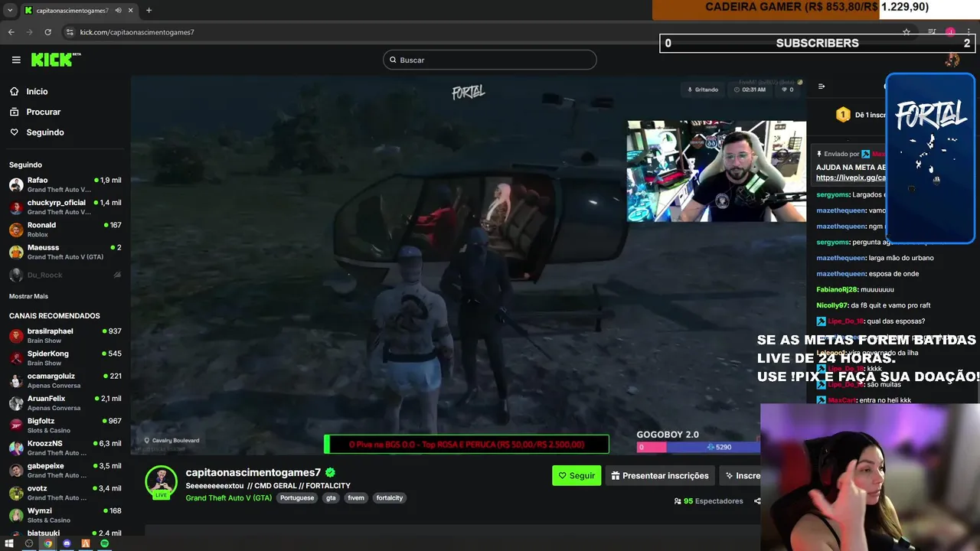Open recommended channel SpiderKong
Image resolution: width=980 pixels, height=551 pixels.
click(x=65, y=357)
